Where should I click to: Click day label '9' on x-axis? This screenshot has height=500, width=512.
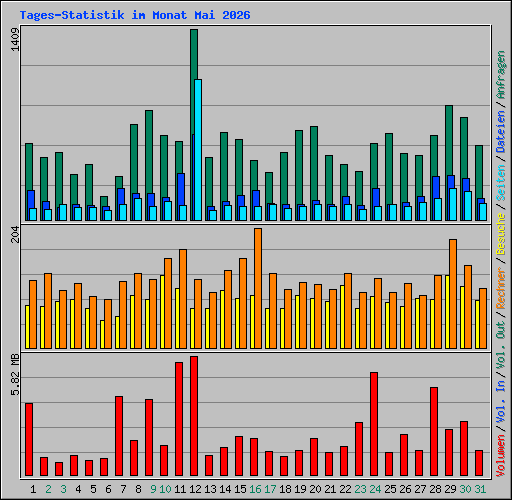[x=153, y=489]
